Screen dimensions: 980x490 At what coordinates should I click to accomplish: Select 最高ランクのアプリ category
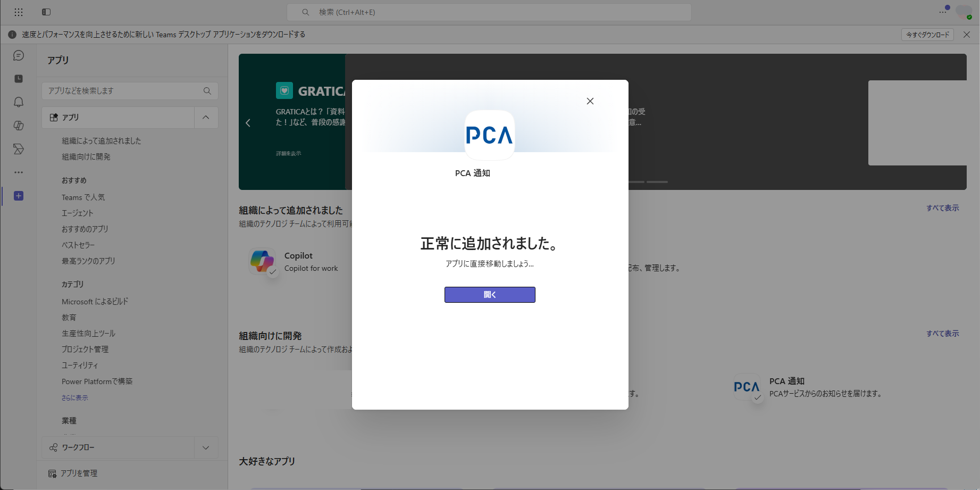pyautogui.click(x=89, y=261)
